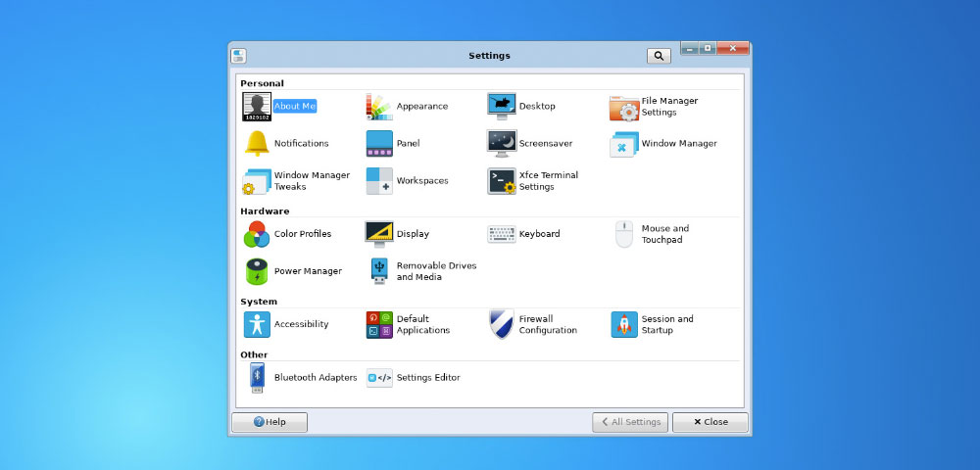The height and width of the screenshot is (470, 980).
Task: Open Workspaces icon
Action: point(379,181)
